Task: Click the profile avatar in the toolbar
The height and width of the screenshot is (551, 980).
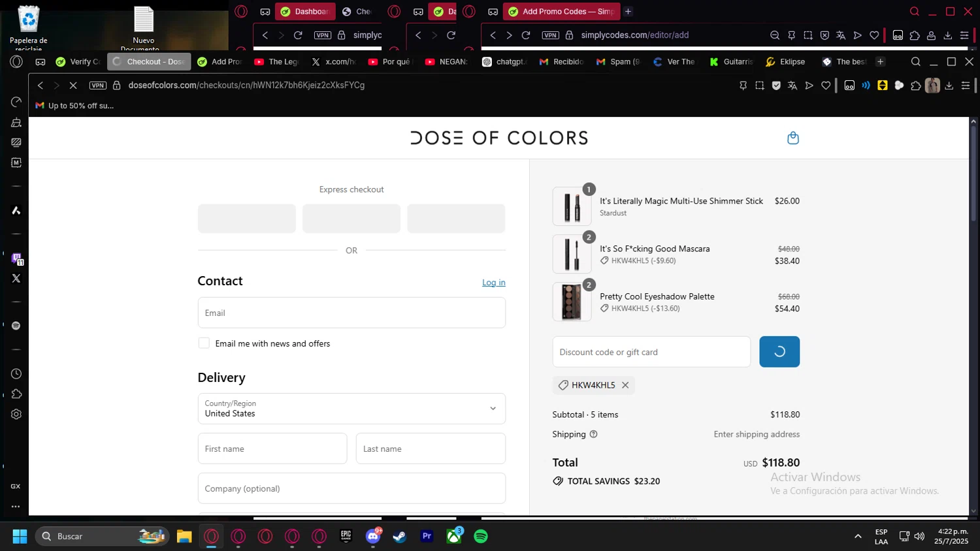Action: tap(932, 86)
